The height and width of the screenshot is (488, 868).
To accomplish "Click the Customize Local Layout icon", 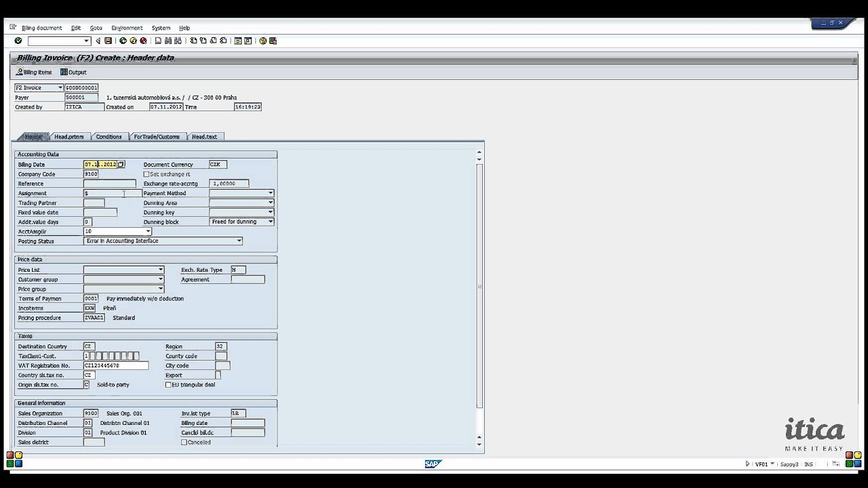I will coord(273,41).
